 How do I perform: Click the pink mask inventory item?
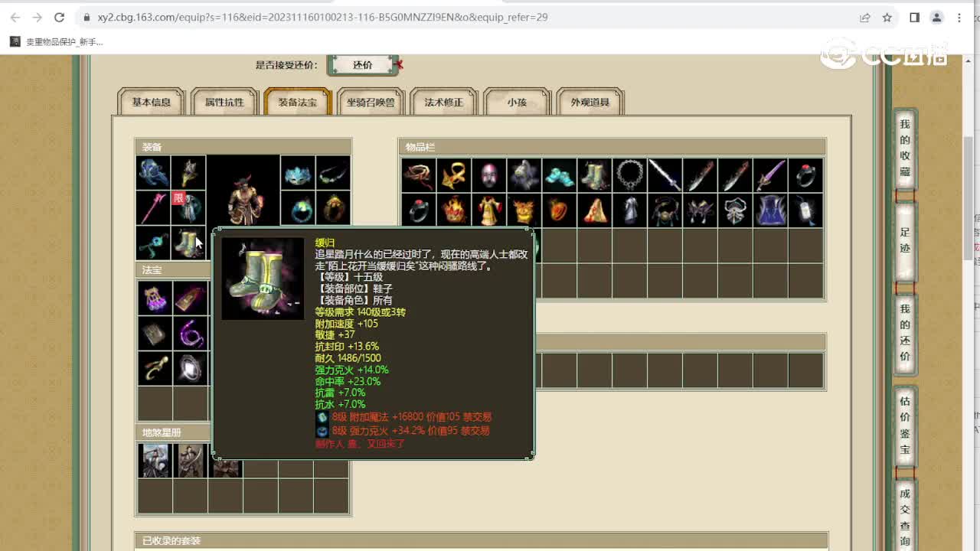pyautogui.click(x=489, y=175)
